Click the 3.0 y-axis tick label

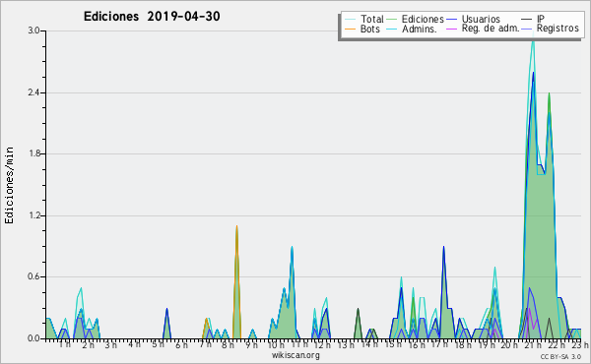[x=33, y=30]
